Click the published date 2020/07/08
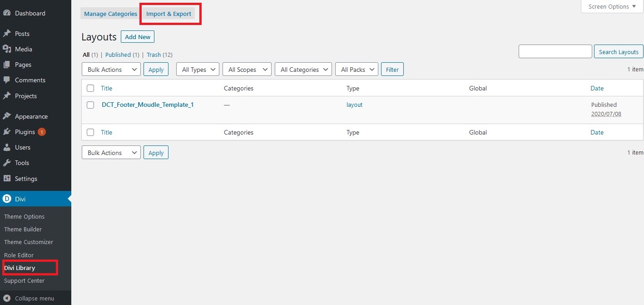Viewport: 644px width, 305px height. 606,114
